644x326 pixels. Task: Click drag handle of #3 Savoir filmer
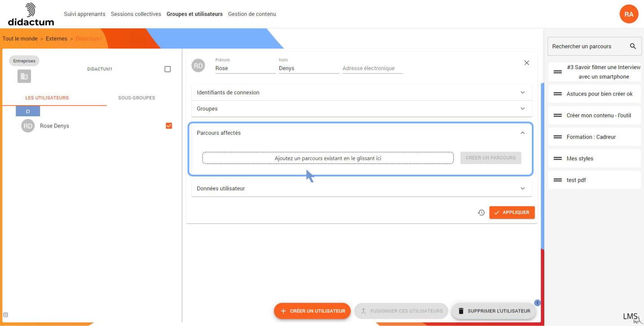(x=558, y=72)
